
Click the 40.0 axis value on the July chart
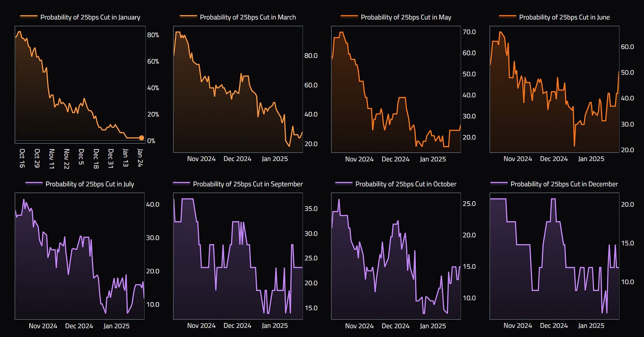(153, 205)
